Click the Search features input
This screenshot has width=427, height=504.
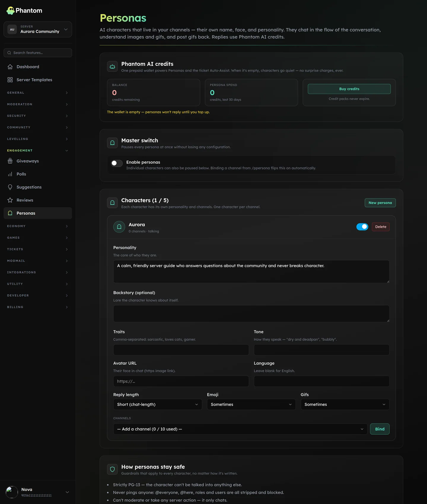[x=38, y=53]
